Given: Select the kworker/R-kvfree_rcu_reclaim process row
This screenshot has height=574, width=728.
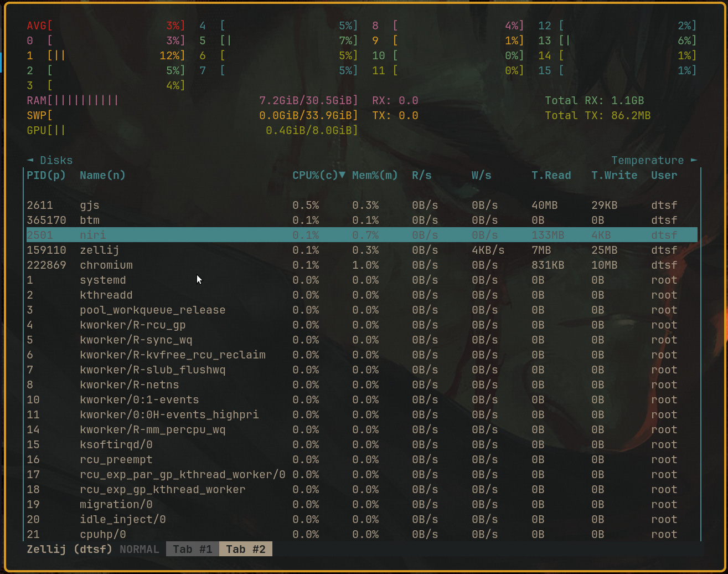Looking at the screenshot, I should (x=362, y=355).
